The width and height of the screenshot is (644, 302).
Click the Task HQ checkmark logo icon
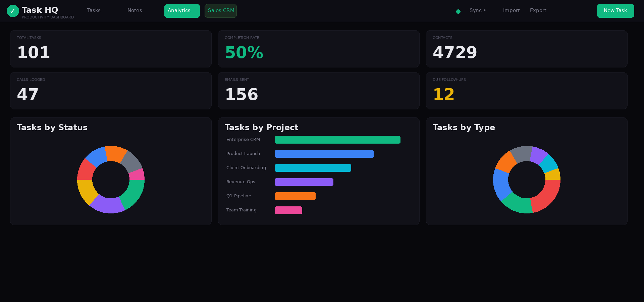pos(13,11)
